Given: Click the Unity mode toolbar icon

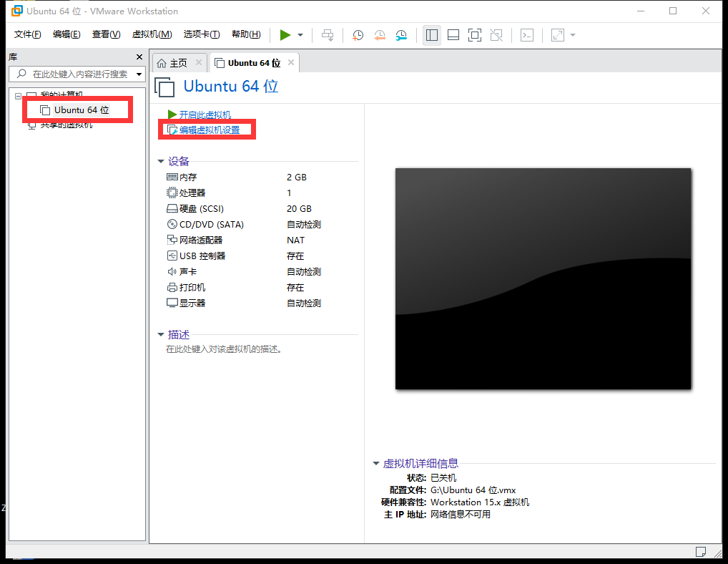Looking at the screenshot, I should point(496,35).
